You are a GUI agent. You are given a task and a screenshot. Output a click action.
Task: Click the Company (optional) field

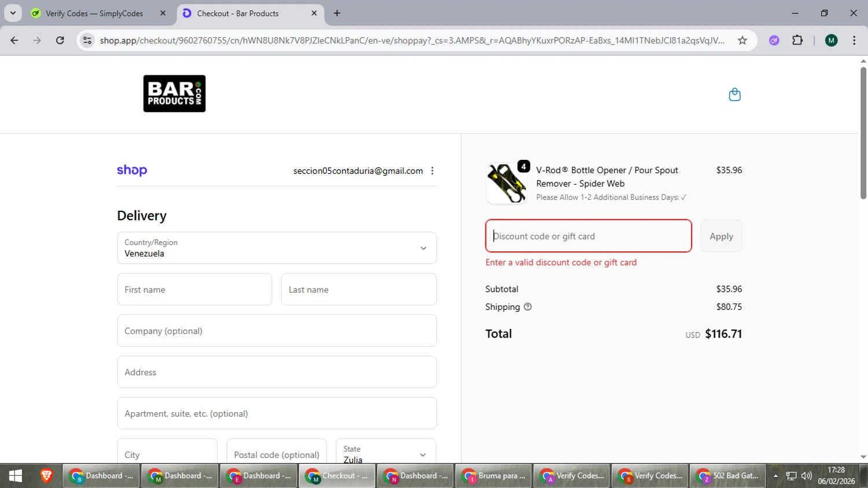(277, 331)
